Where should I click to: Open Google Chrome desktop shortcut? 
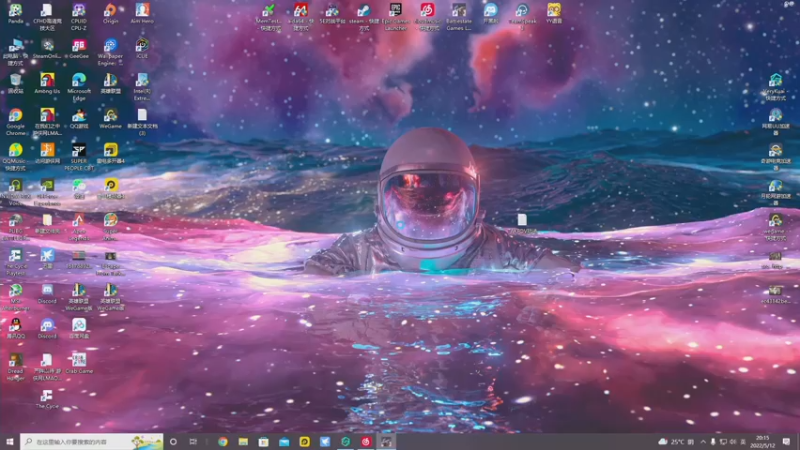click(x=15, y=122)
